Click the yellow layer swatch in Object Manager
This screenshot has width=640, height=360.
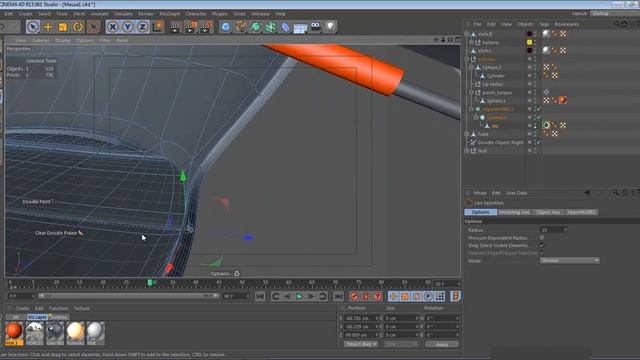pyautogui.click(x=529, y=42)
